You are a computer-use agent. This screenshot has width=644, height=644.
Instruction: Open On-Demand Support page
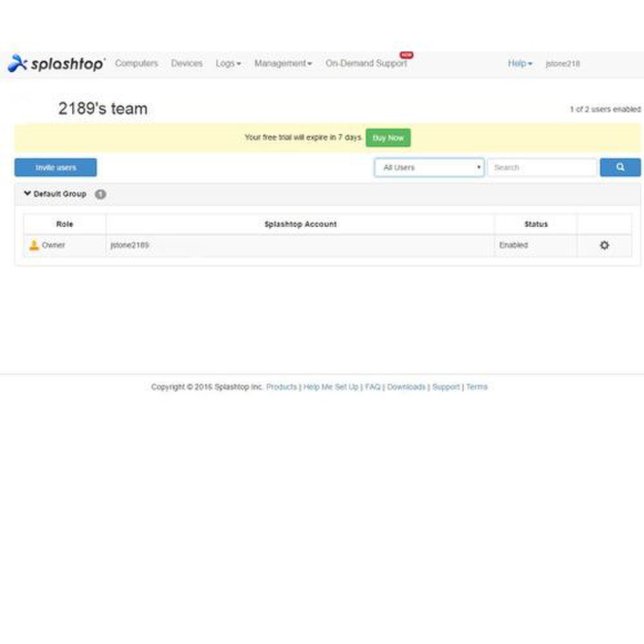(x=366, y=64)
